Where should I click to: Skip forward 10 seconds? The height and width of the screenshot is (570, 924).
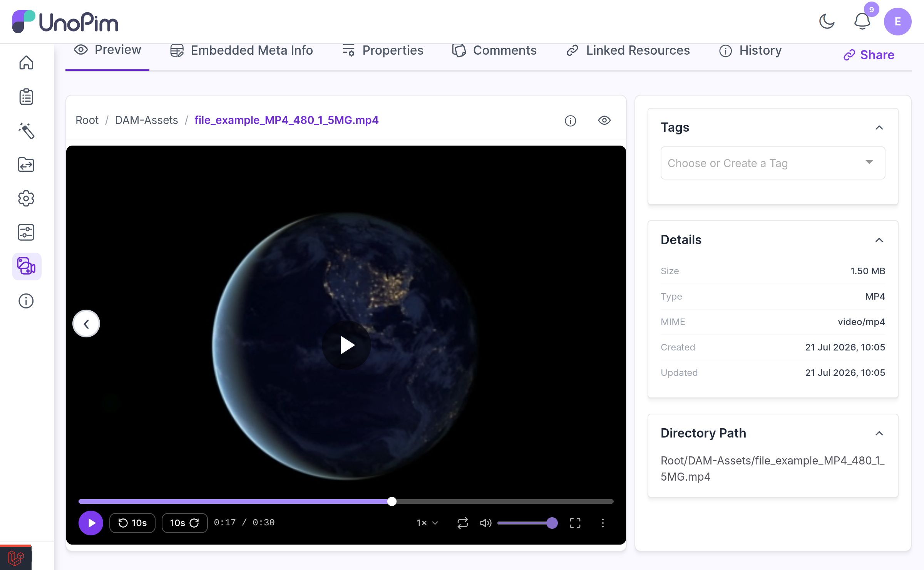click(185, 523)
